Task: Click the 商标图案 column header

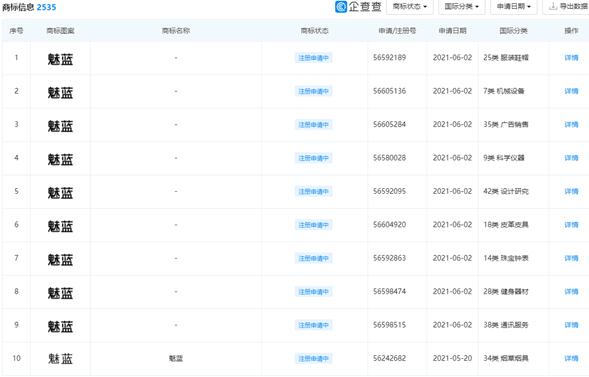Action: click(x=60, y=31)
